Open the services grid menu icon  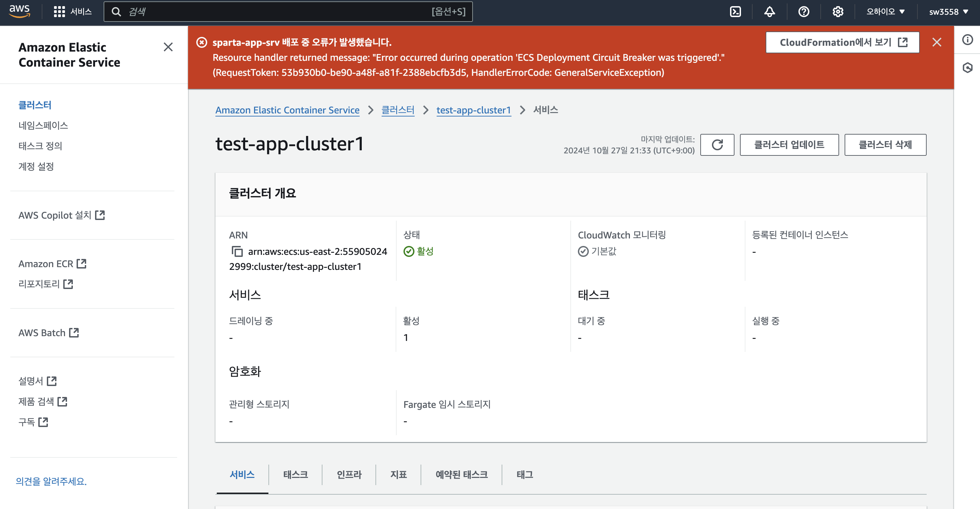pos(59,12)
